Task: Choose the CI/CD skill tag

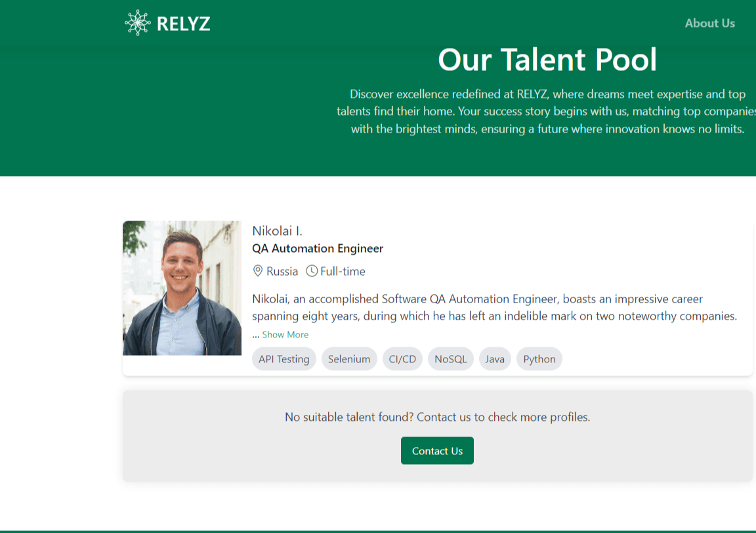Action: pos(402,359)
